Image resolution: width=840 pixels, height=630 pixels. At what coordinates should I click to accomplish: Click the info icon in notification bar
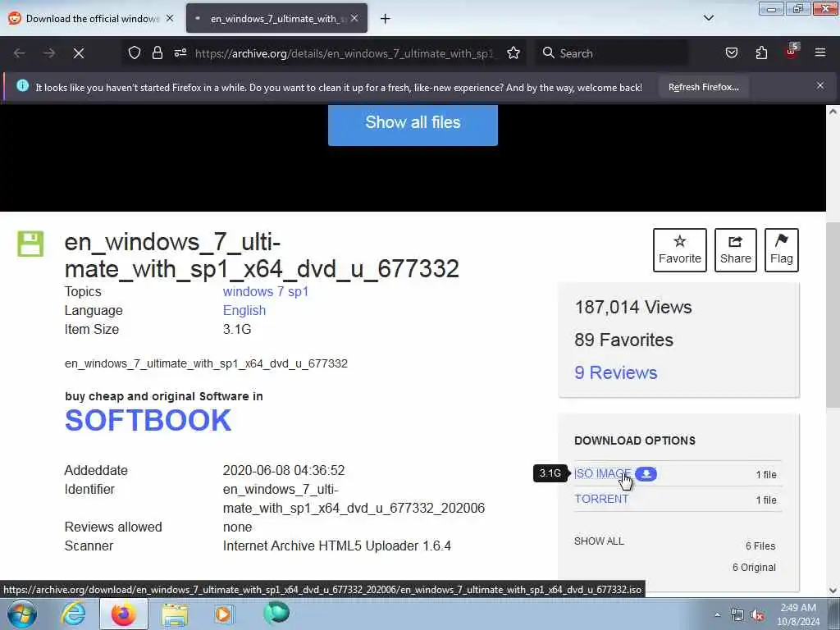coord(22,85)
